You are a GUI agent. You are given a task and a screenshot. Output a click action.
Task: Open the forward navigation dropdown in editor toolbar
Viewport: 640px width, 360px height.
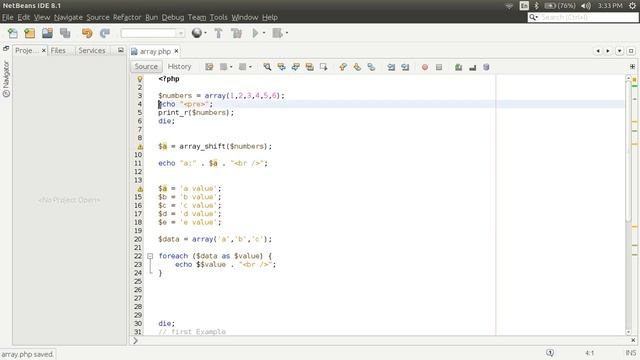click(250, 67)
